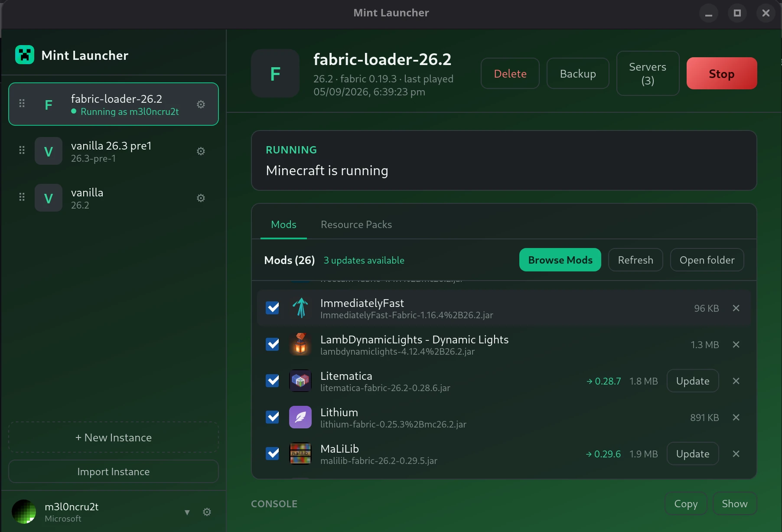Update Litematica to 0.28.7
This screenshot has height=532, width=782.
(693, 381)
